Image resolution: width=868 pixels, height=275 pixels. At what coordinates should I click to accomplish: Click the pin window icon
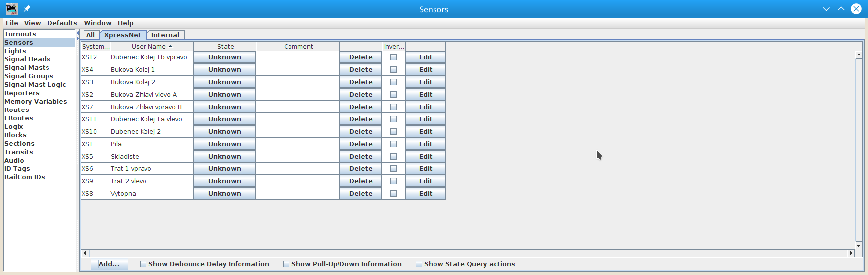[x=27, y=9]
